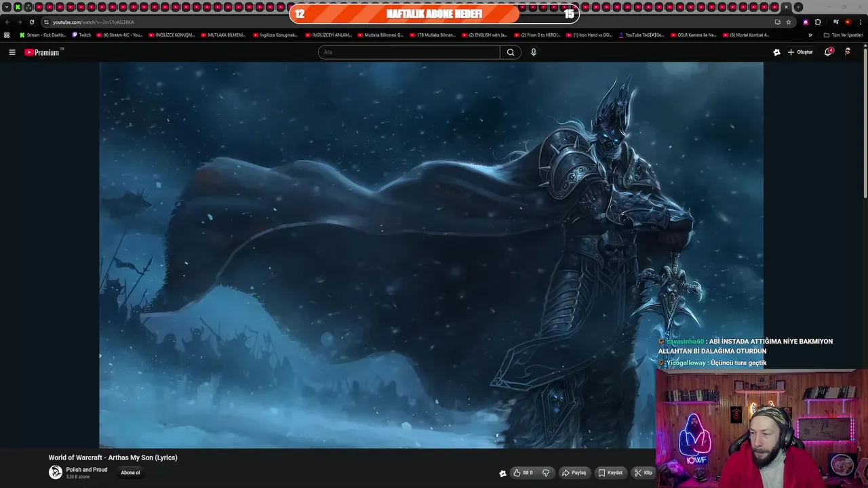Click the purple extension icon in toolbar
The image size is (868, 488).
pos(806,22)
